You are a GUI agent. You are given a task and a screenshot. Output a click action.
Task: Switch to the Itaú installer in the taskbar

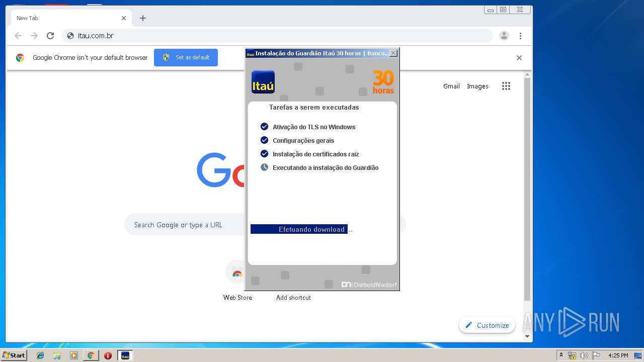pyautogui.click(x=125, y=355)
